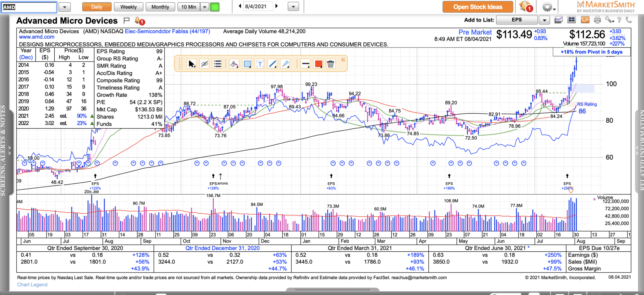Open the red color swatch picker

[x=318, y=64]
